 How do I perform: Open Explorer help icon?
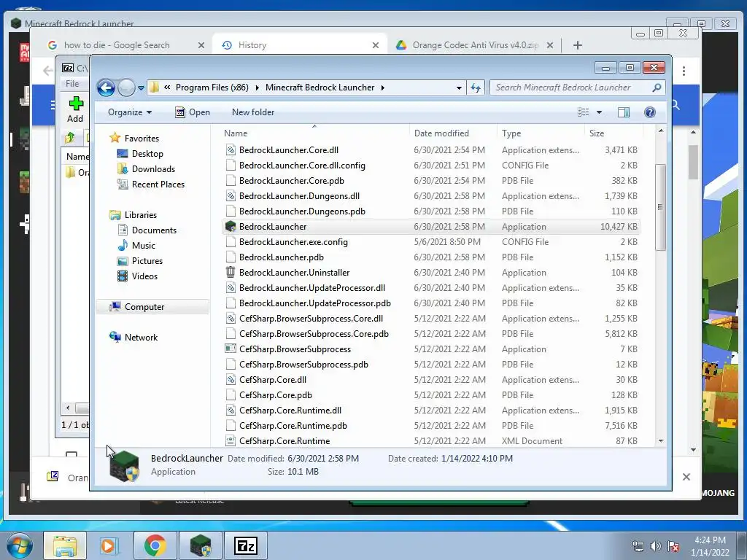pyautogui.click(x=650, y=112)
